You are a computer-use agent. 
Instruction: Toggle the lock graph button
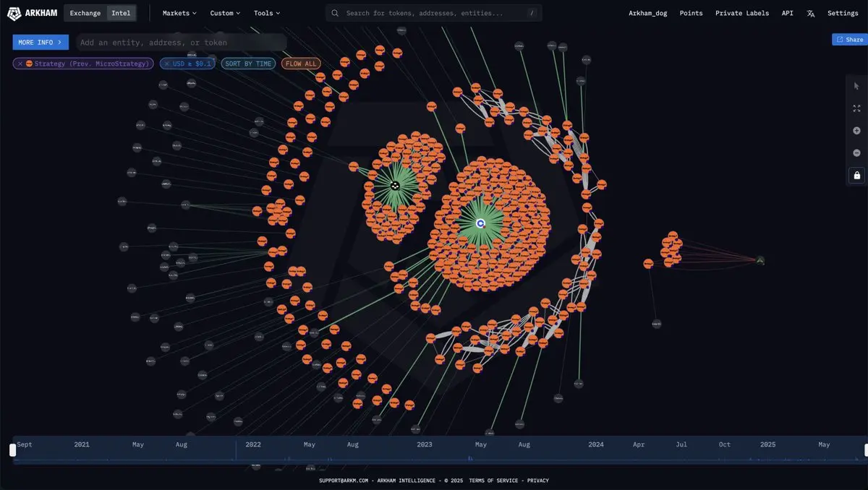pos(856,175)
